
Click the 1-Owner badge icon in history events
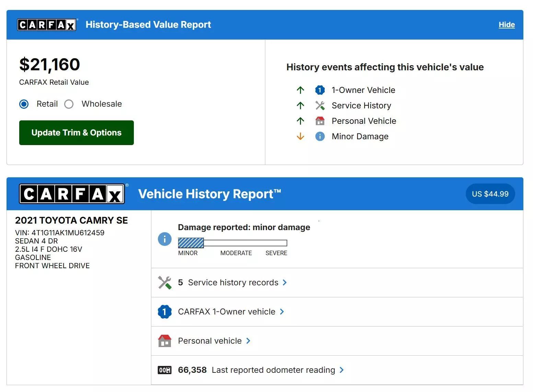pyautogui.click(x=320, y=90)
